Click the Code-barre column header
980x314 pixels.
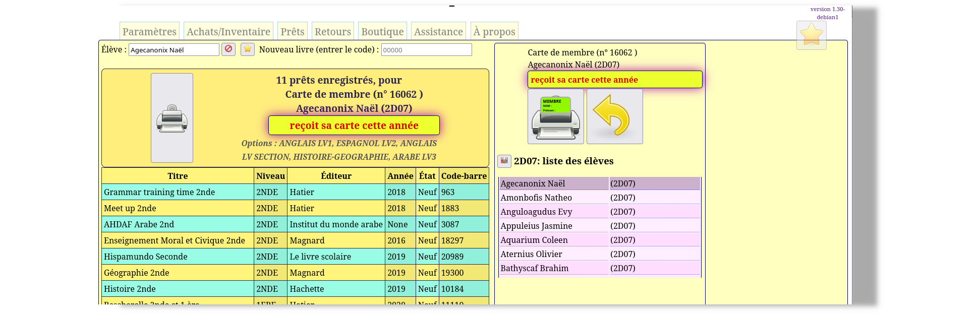tap(464, 176)
